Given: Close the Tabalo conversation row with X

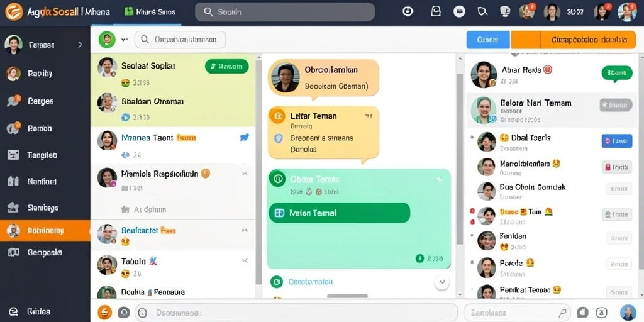Looking at the screenshot, I should (245, 260).
